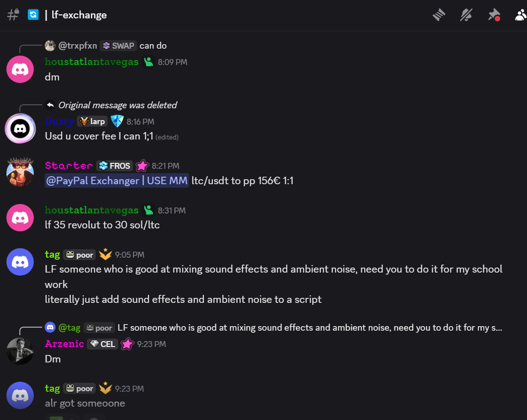Image resolution: width=527 pixels, height=420 pixels.
Task: Open Starter's profile avatar
Action: 20,173
